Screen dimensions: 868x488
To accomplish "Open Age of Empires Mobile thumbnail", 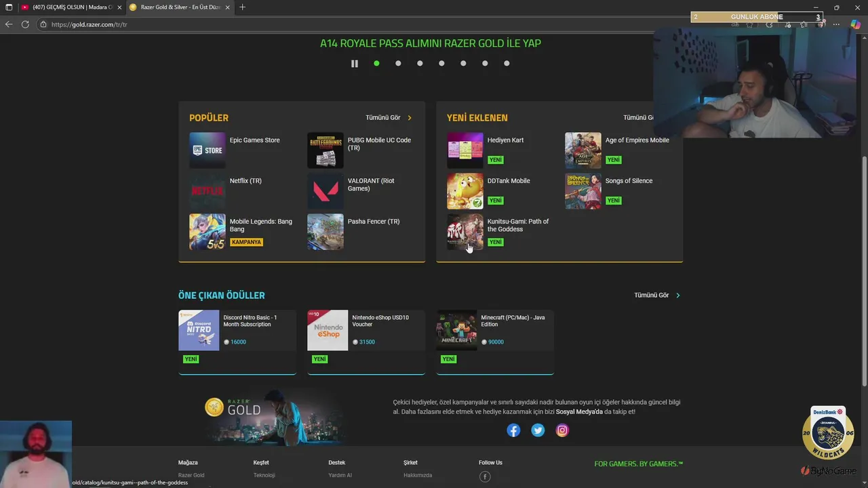I will [583, 150].
